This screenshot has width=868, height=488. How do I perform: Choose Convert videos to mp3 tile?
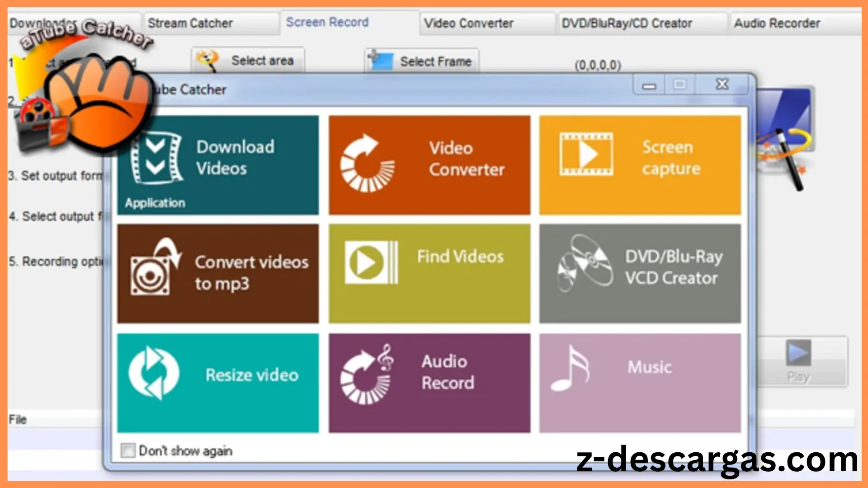[218, 273]
